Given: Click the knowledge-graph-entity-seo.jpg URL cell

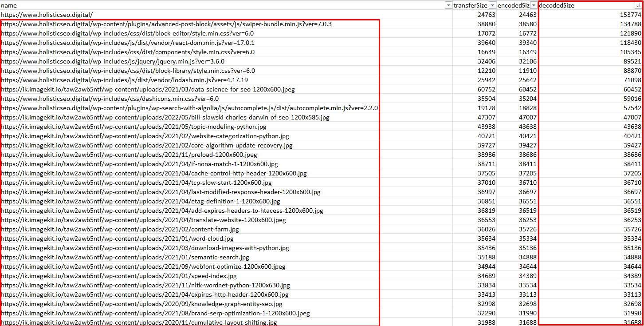Looking at the screenshot, I should [226, 304].
